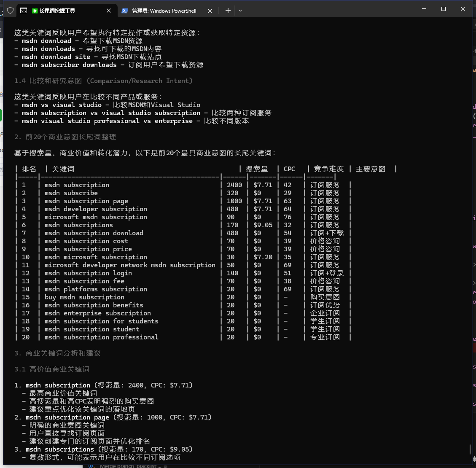This screenshot has height=468, width=476.
Task: Click the '1.4 比较和研究意图' section heading
Action: [103, 81]
